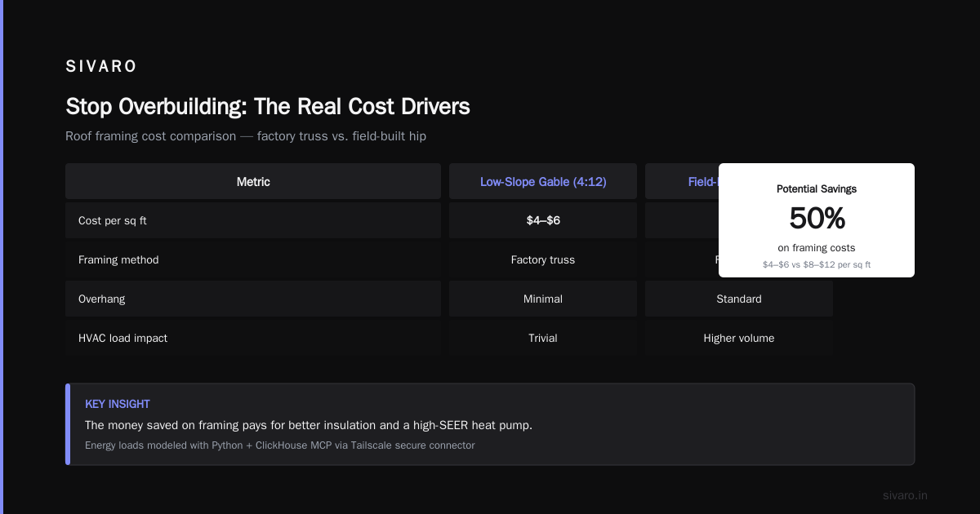Click the SIVARO brand logo text
The image size is (980, 514).
pyautogui.click(x=101, y=67)
